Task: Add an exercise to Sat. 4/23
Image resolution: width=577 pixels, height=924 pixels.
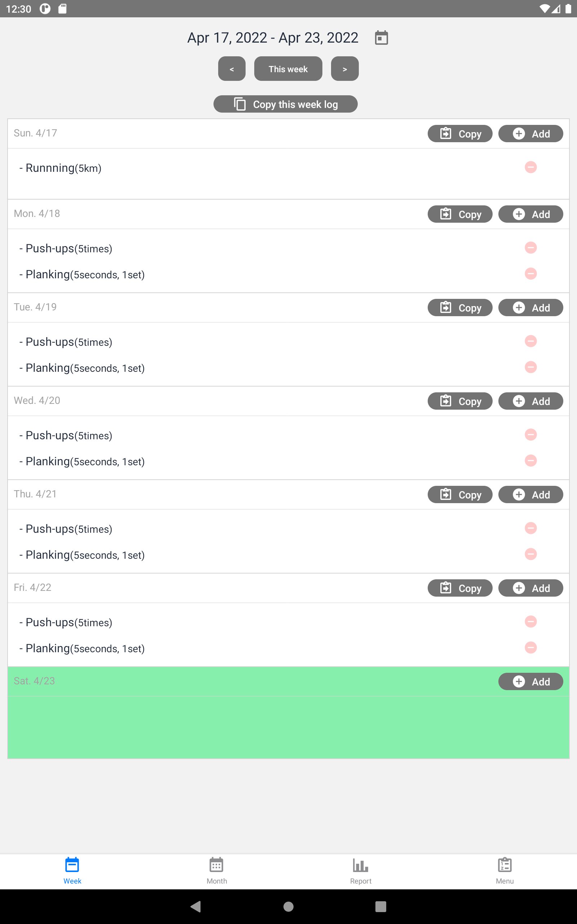Action: click(x=530, y=681)
